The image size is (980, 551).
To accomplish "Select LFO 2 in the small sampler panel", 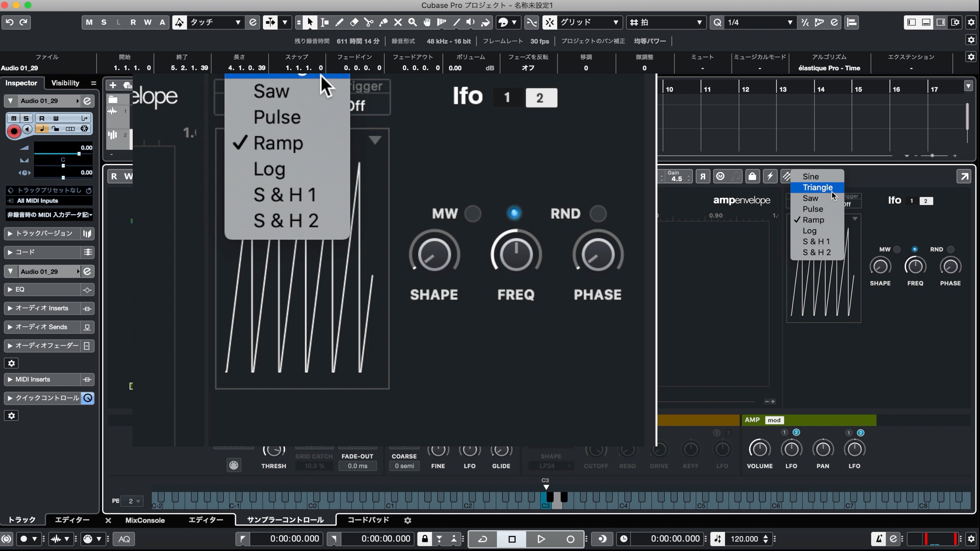I will click(926, 201).
